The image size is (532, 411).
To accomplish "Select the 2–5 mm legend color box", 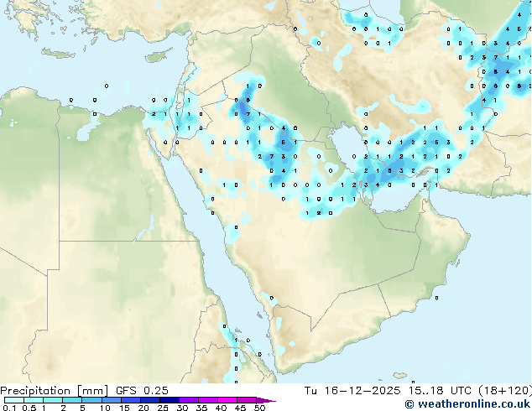I will 72,400.
